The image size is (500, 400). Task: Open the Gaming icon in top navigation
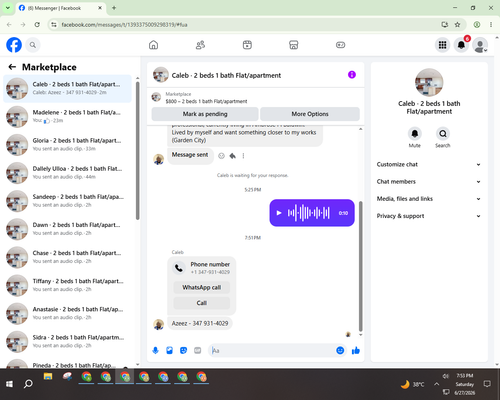point(340,45)
